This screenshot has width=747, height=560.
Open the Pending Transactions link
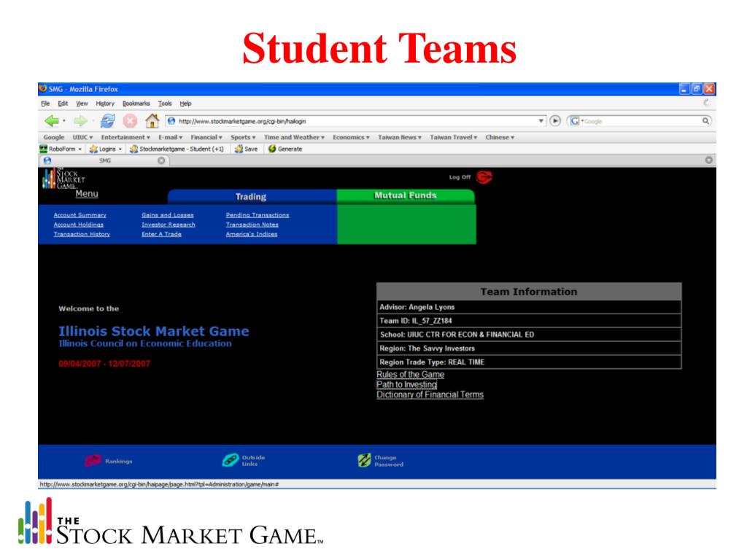coord(258,215)
